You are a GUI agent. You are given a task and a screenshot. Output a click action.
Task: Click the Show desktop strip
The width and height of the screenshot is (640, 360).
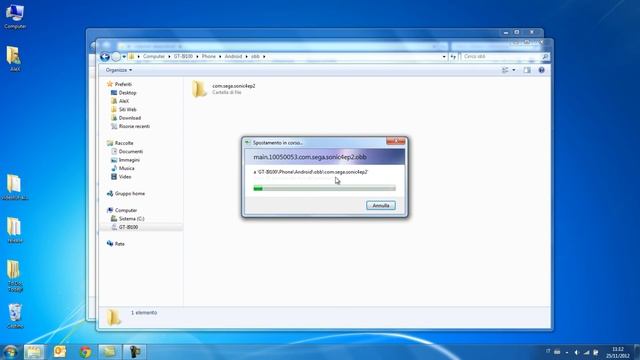coord(637,351)
